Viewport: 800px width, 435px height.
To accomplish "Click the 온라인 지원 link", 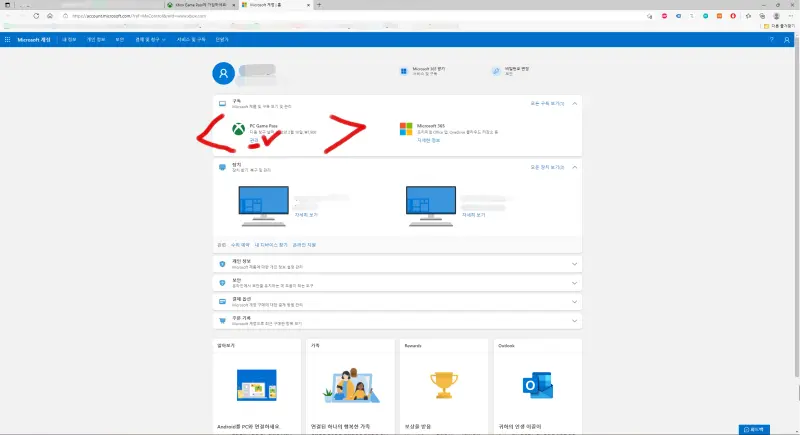I will coord(304,245).
